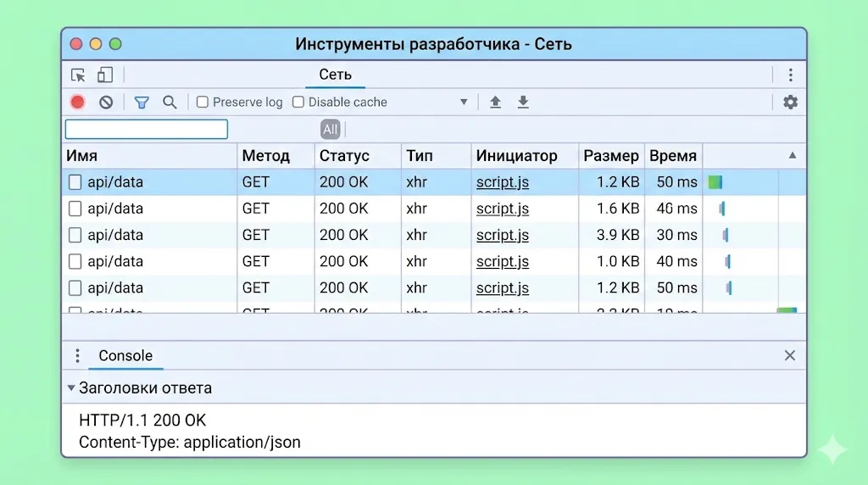868x485 pixels.
Task: Open script.js link in the 1.0 KB row
Action: pyautogui.click(x=503, y=261)
